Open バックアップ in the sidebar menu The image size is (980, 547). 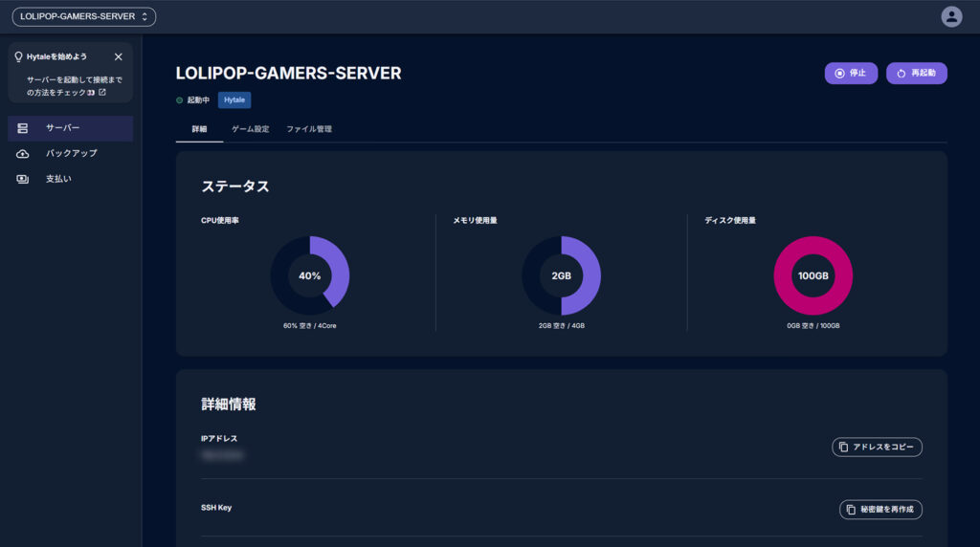[71, 154]
